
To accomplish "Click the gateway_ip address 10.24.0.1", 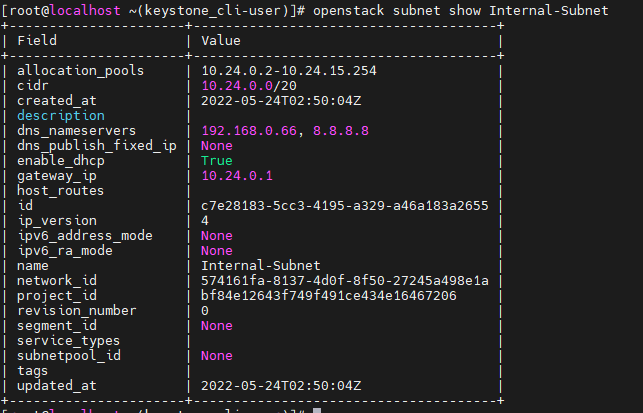I will [x=237, y=176].
